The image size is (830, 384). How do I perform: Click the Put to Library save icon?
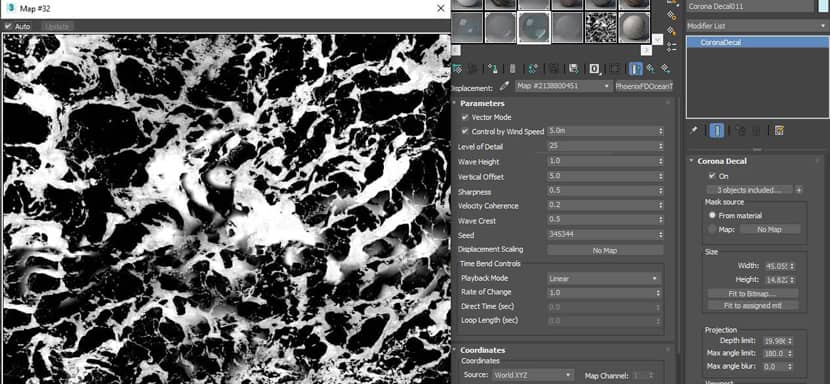click(x=573, y=69)
